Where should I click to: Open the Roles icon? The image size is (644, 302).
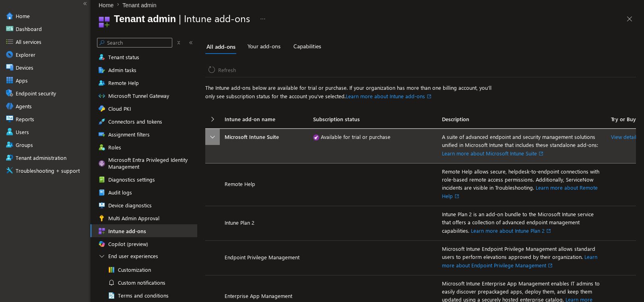coord(102,147)
